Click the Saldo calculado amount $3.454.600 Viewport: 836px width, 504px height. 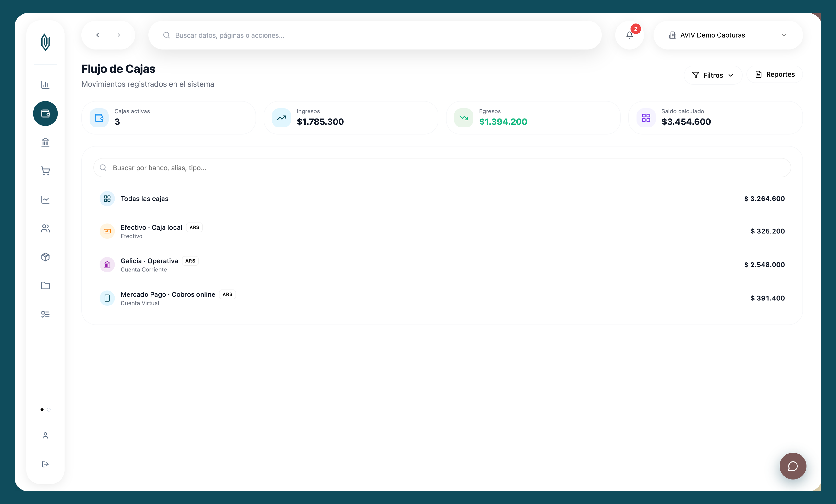click(686, 122)
